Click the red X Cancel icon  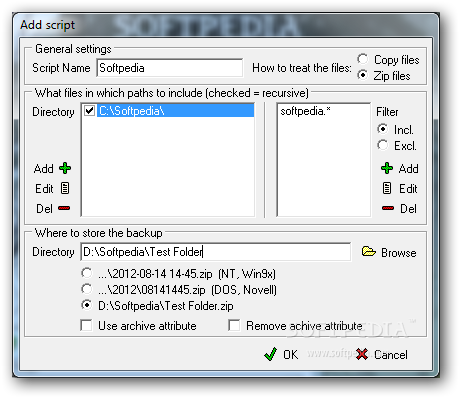tap(362, 354)
